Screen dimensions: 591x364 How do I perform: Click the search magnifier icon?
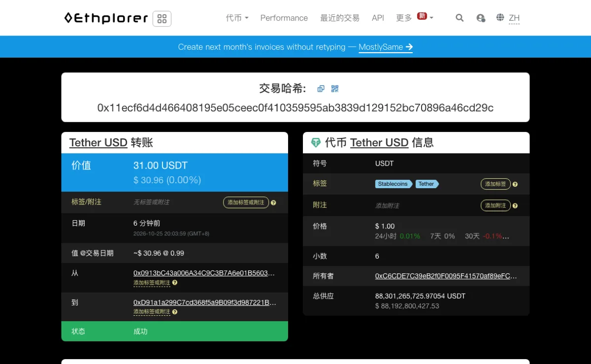point(460,18)
